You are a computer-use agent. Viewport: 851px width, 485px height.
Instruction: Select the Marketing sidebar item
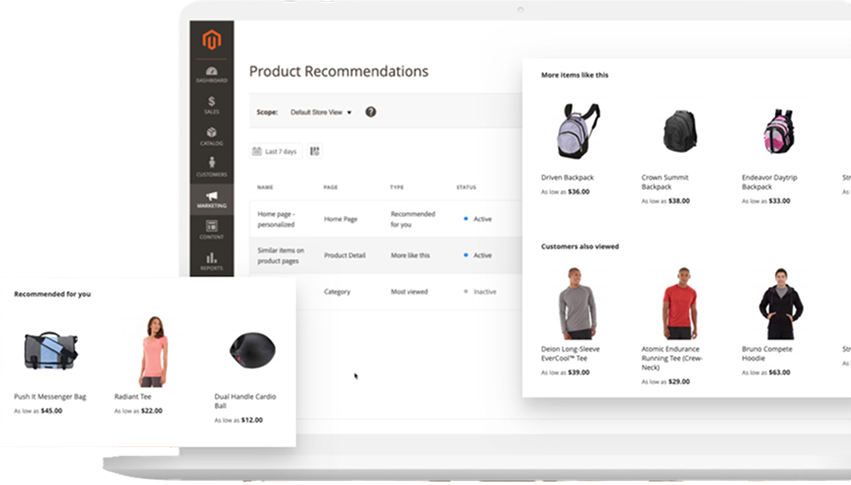click(x=211, y=199)
